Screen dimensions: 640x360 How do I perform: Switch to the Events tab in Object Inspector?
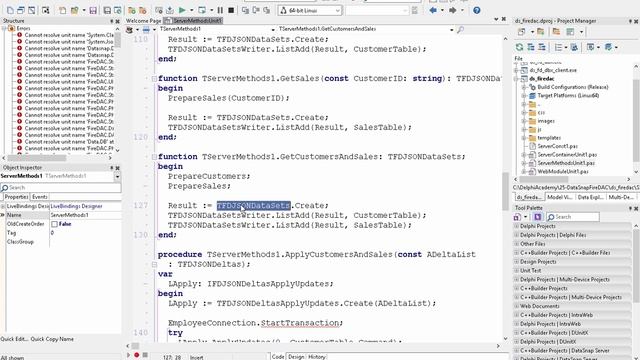(x=40, y=197)
